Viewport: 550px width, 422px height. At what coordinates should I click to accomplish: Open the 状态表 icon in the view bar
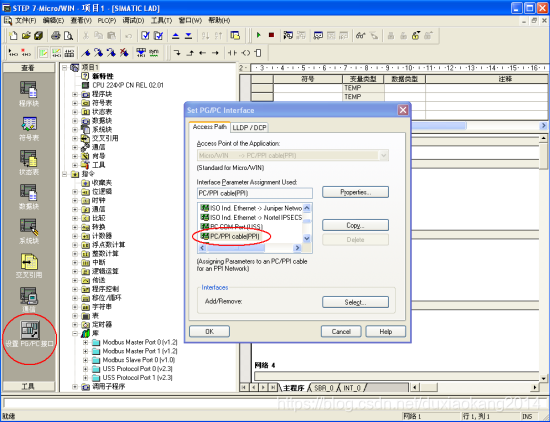point(28,162)
